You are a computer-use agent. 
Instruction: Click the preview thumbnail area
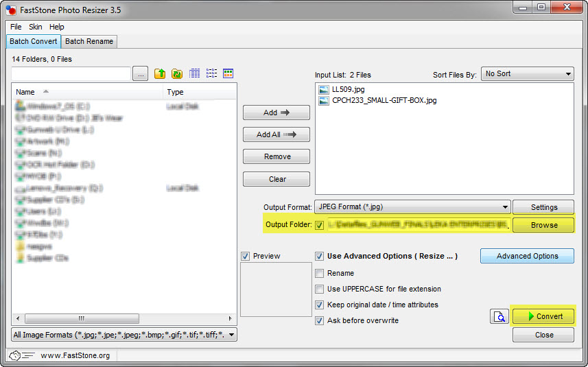(276, 289)
